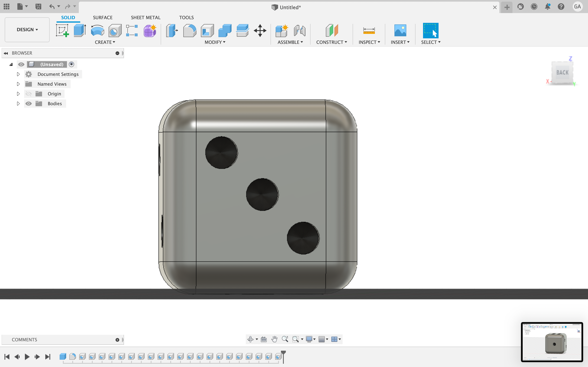
Task: Select the Shell tool in Modify
Action: (x=207, y=30)
